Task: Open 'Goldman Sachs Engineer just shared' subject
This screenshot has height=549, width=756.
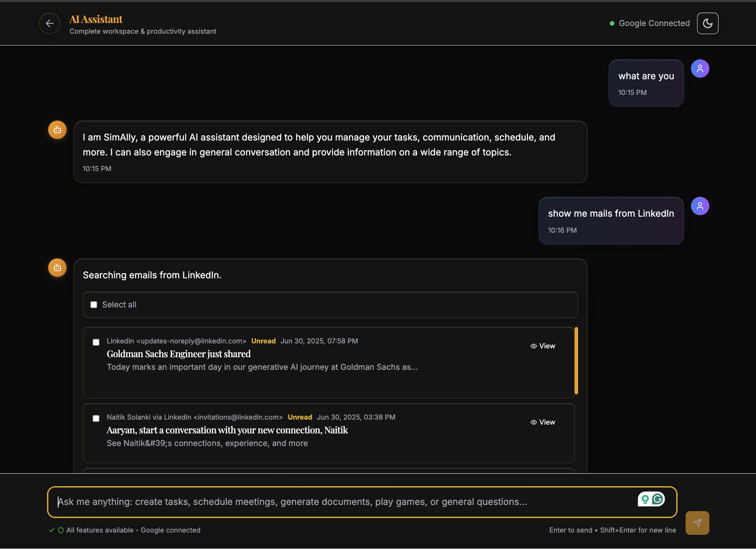Action: (179, 354)
